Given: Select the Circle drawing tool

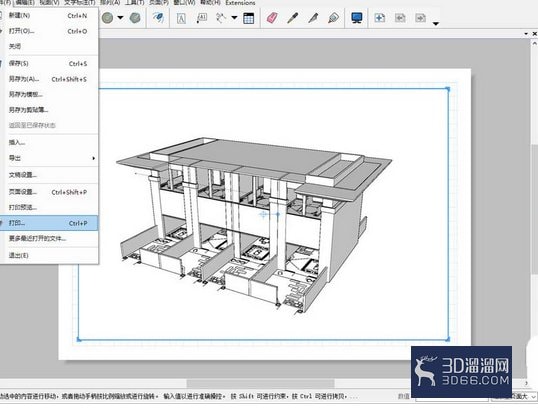Looking at the screenshot, I should pos(107,18).
